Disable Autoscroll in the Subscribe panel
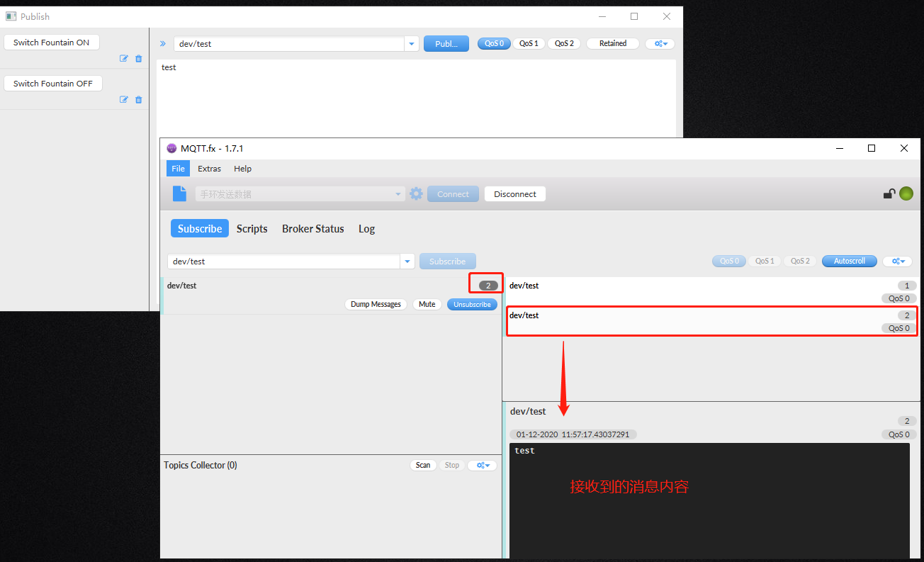Viewport: 924px width, 562px height. tap(849, 261)
